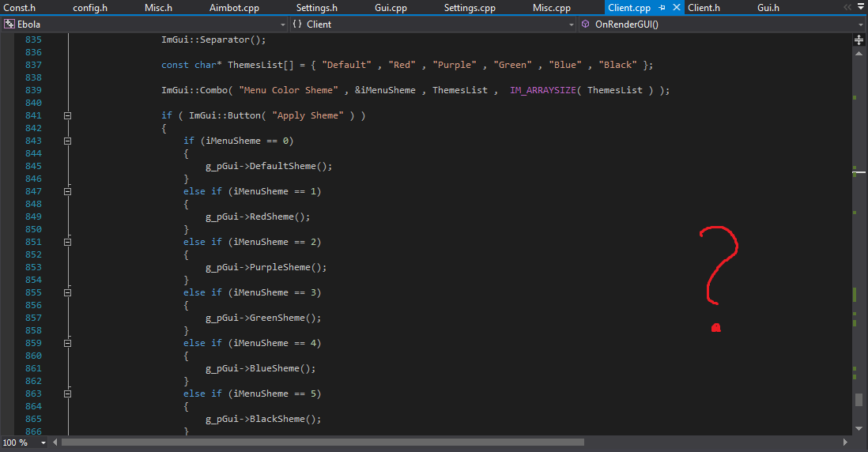Switch to the Settings.h tab
The width and height of the screenshot is (868, 452).
pyautogui.click(x=316, y=8)
